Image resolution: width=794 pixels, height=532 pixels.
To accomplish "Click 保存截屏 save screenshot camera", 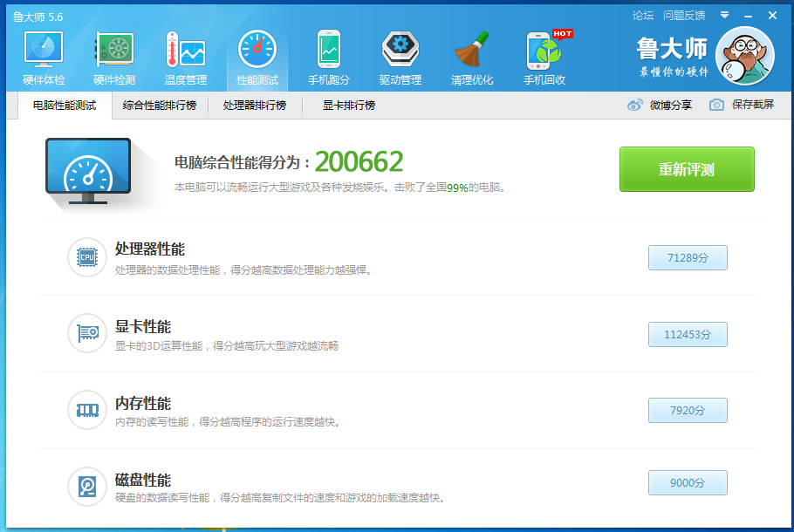I will coord(716,105).
